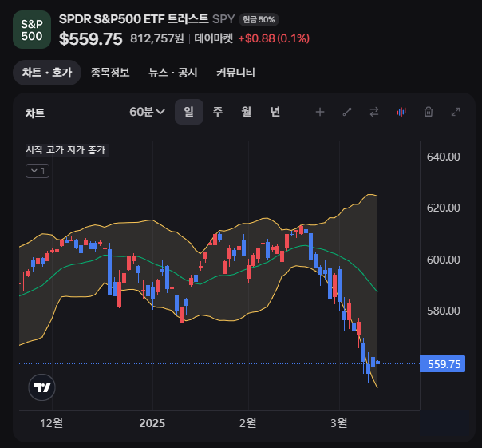Click the 3월 time axis label
482x448 pixels.
tap(338, 423)
